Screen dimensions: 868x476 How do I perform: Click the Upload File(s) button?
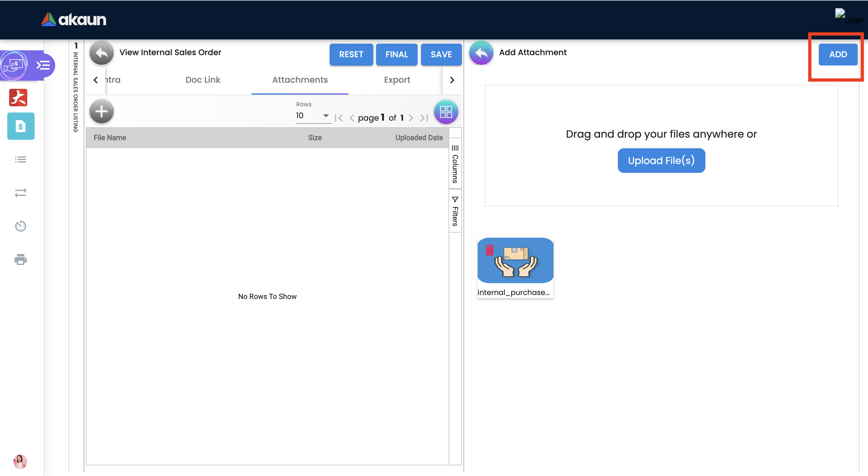click(661, 160)
